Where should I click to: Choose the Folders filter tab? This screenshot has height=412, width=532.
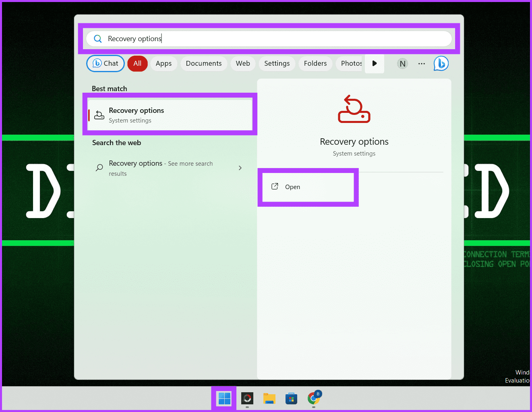315,64
